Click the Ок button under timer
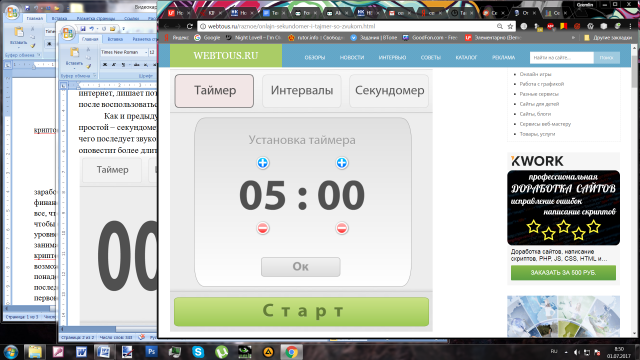Image resolution: width=640 pixels, height=360 pixels. [301, 267]
